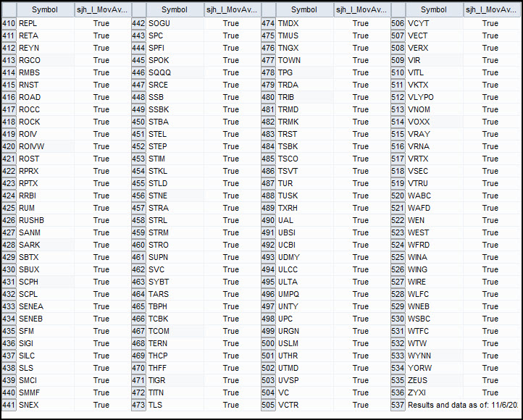Image resolution: width=523 pixels, height=420 pixels.
Task: Select the SMCI symbol cell
Action: point(46,380)
